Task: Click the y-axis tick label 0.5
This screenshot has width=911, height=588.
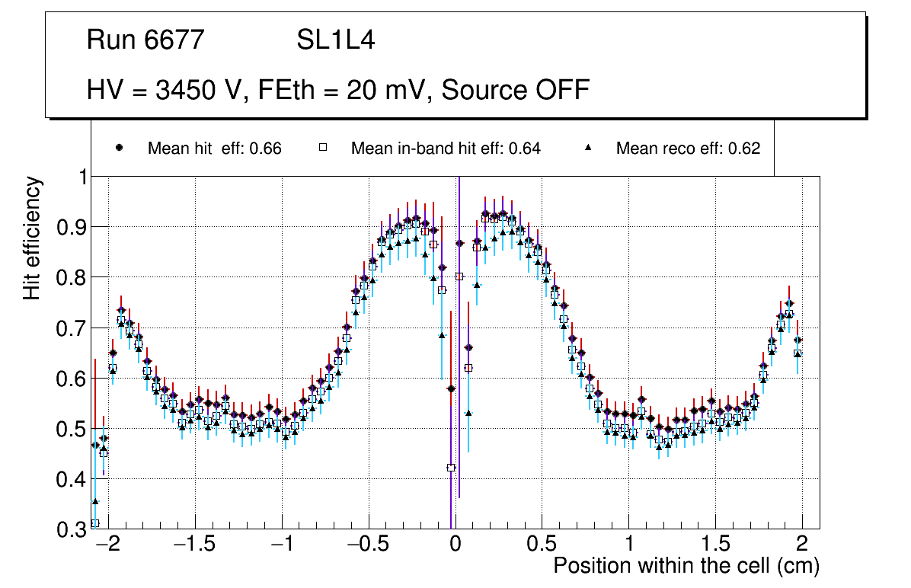Action: pyautogui.click(x=70, y=429)
